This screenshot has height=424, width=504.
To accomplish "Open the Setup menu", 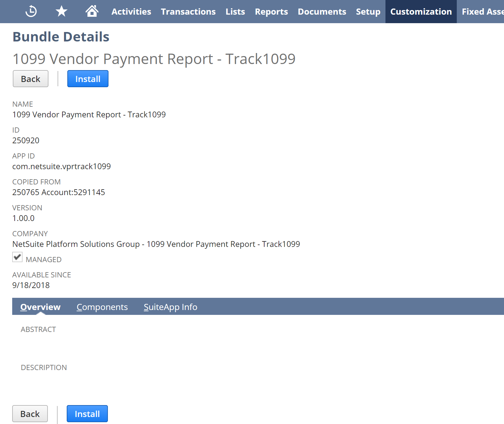I will pyautogui.click(x=368, y=12).
